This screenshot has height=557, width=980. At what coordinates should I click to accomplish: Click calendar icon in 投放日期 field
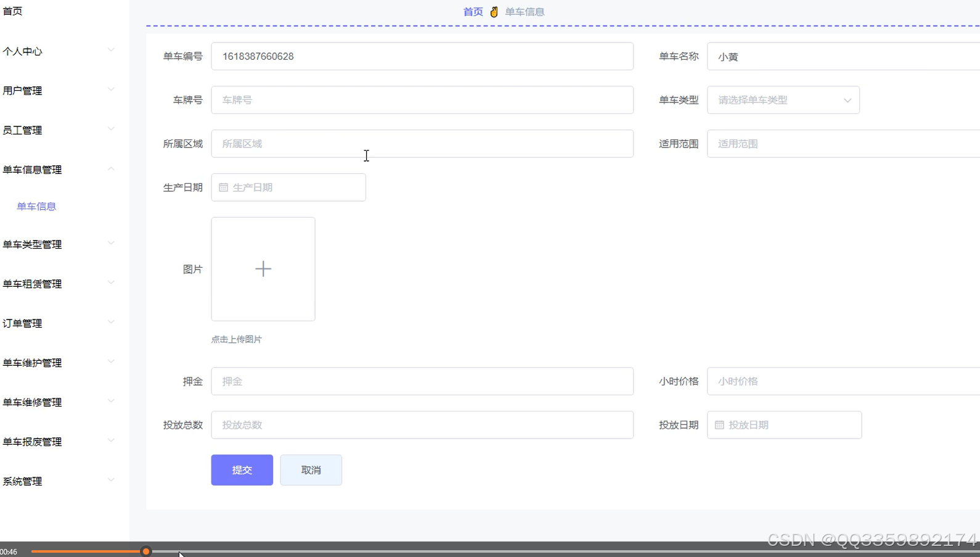click(719, 425)
